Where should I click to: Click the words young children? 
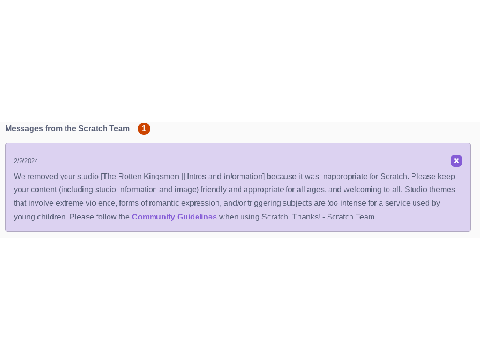pos(40,217)
